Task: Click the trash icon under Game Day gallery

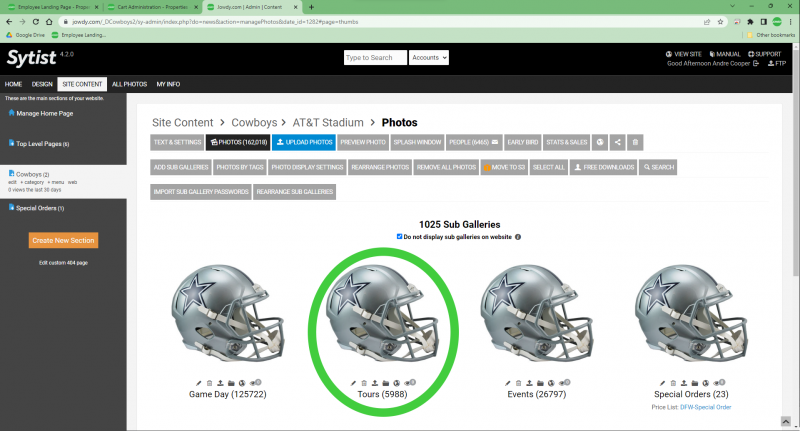Action: [x=210, y=383]
